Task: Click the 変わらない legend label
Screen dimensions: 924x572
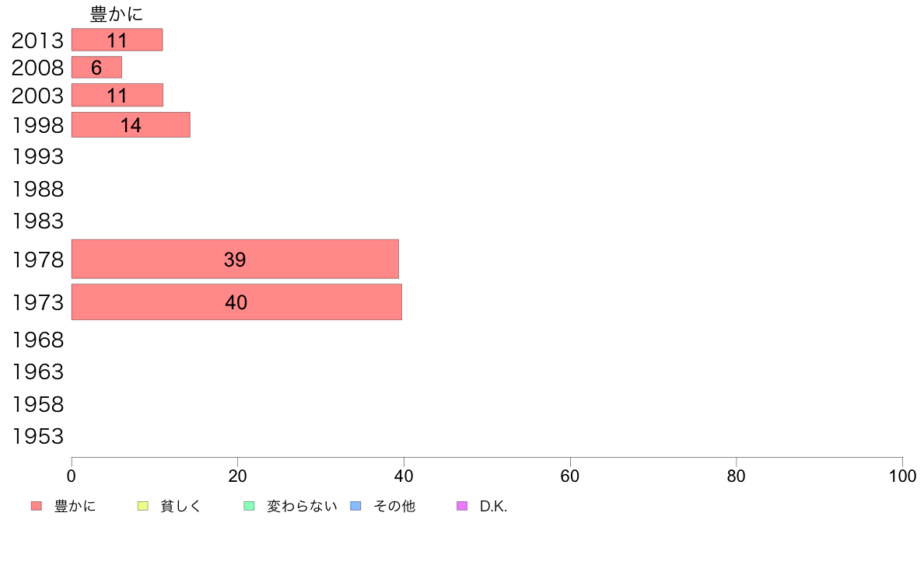Action: click(x=302, y=506)
